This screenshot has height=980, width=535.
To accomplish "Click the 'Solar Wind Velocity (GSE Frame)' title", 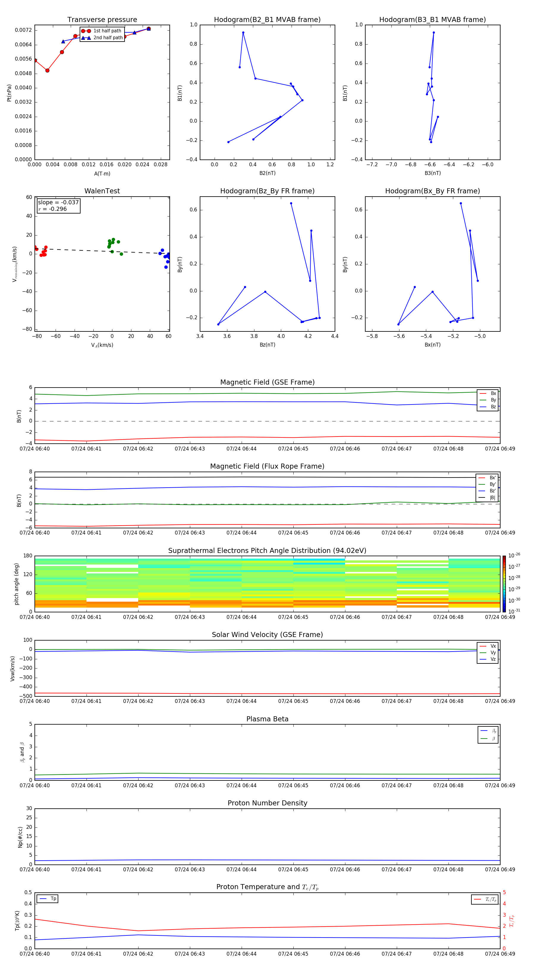I will point(267,635).
